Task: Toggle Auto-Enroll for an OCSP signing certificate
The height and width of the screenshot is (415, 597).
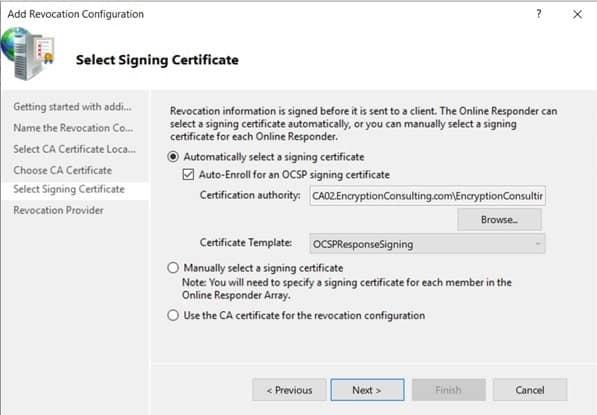Action: click(x=188, y=175)
